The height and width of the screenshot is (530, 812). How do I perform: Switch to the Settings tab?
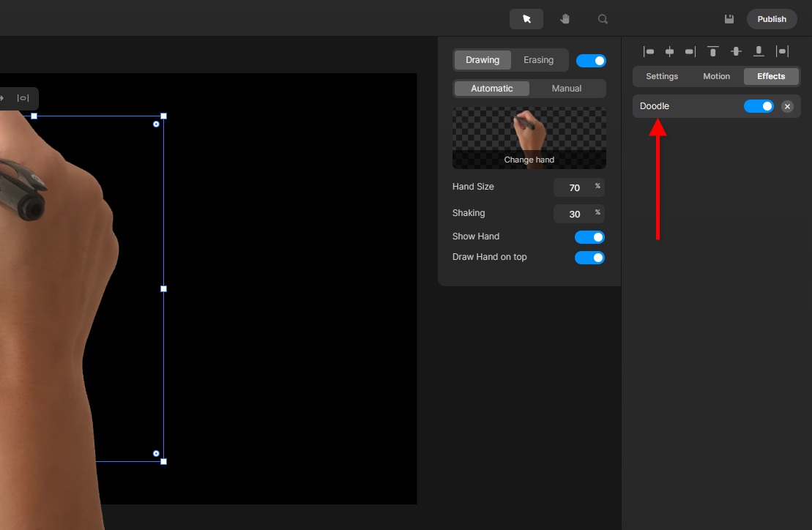tap(662, 76)
